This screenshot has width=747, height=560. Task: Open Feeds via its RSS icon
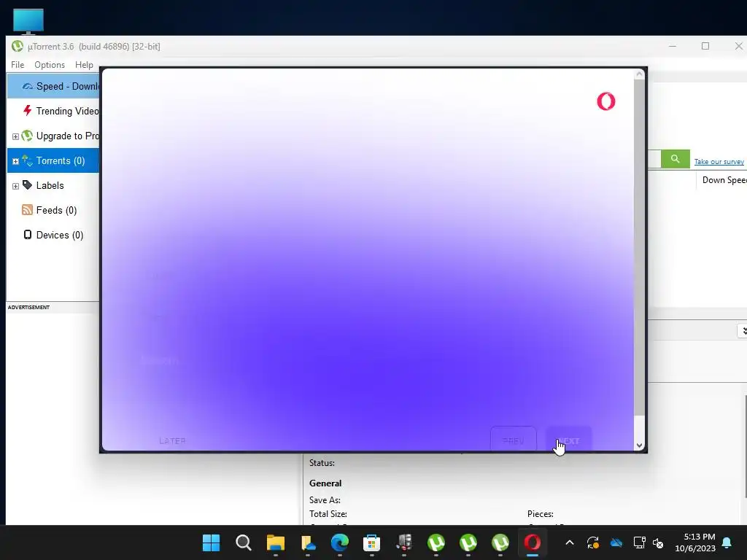[x=27, y=210]
